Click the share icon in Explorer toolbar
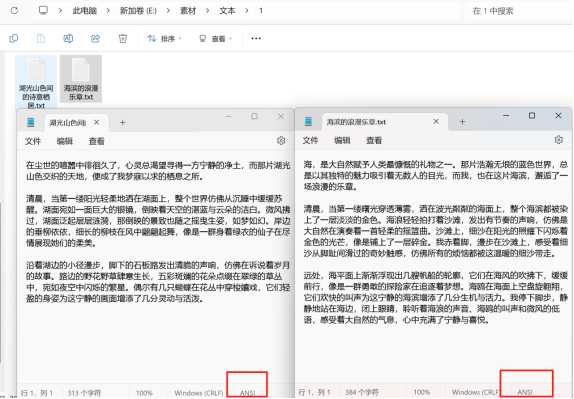This screenshot has height=399, width=574. 96,38
